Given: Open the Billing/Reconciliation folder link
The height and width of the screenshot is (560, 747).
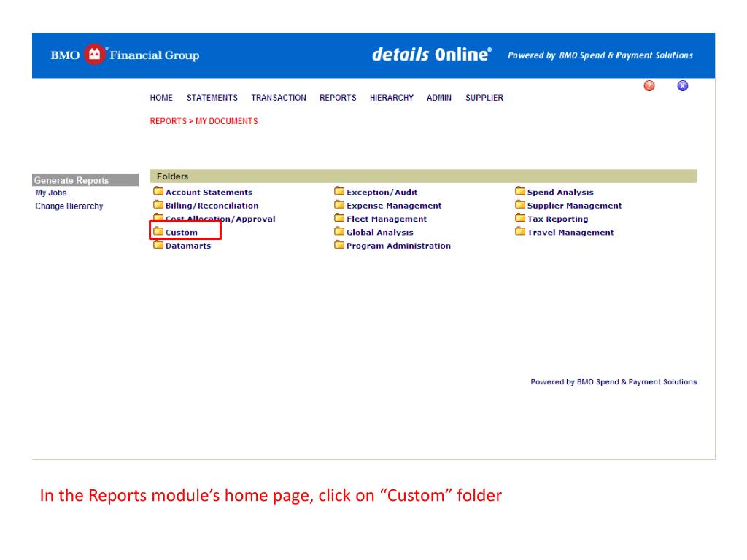Looking at the screenshot, I should click(x=212, y=206).
